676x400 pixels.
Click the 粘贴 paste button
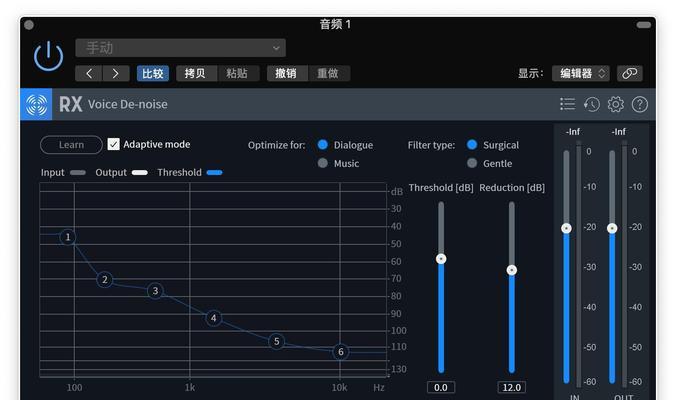coord(237,73)
